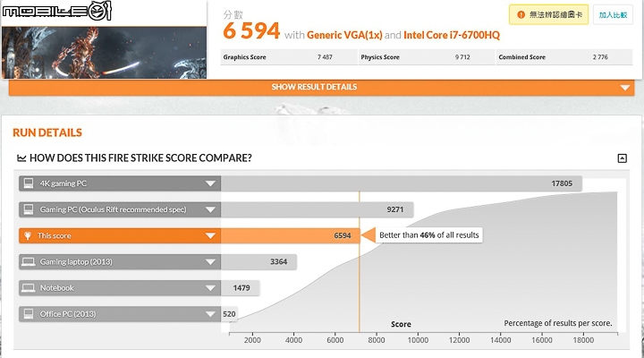Expand Office PC (2013) dropdown arrow

tap(210, 314)
